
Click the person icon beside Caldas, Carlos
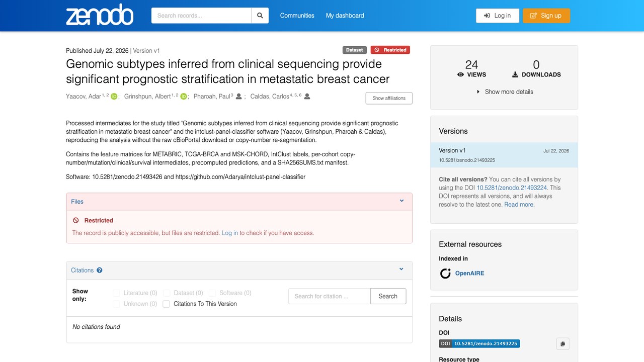pos(307,97)
